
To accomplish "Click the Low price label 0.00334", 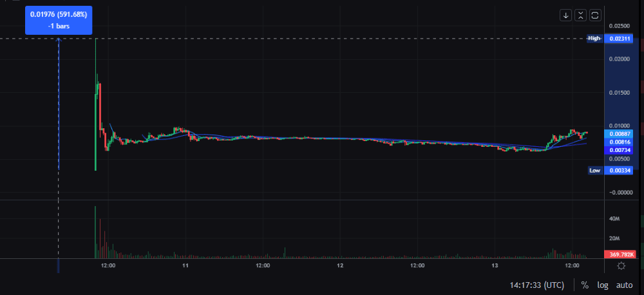I will click(618, 171).
